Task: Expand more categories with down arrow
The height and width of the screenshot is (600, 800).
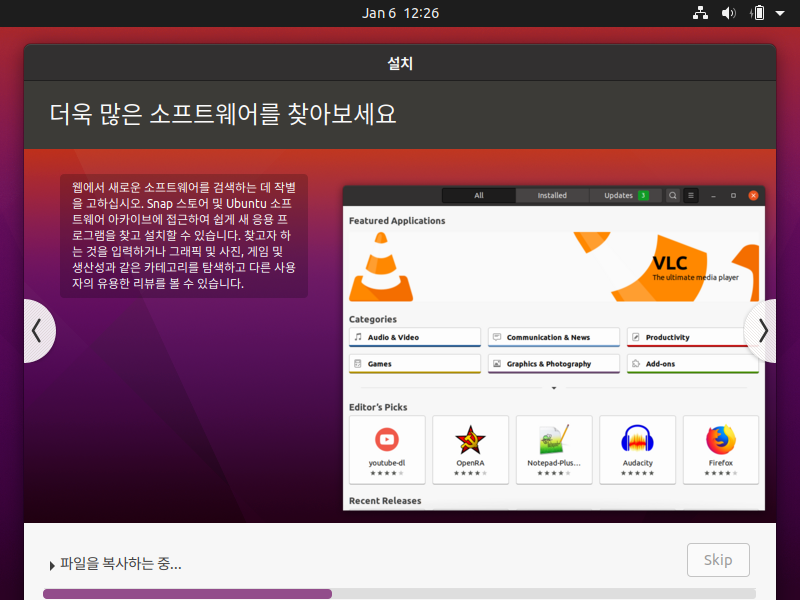Action: 554,388
